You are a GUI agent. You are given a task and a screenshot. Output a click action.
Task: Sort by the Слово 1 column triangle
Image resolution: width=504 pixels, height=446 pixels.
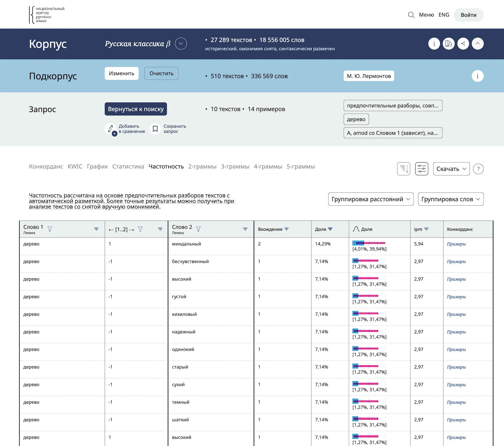[96, 229]
